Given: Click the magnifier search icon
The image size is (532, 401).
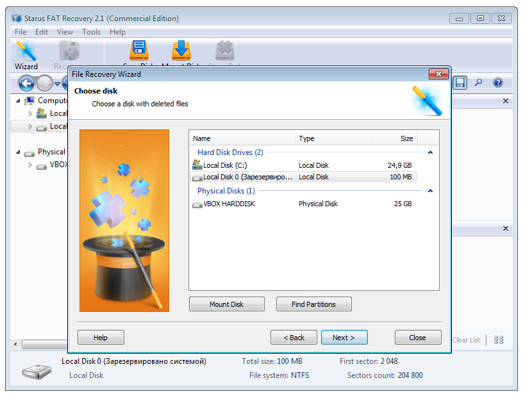Looking at the screenshot, I should 478,83.
